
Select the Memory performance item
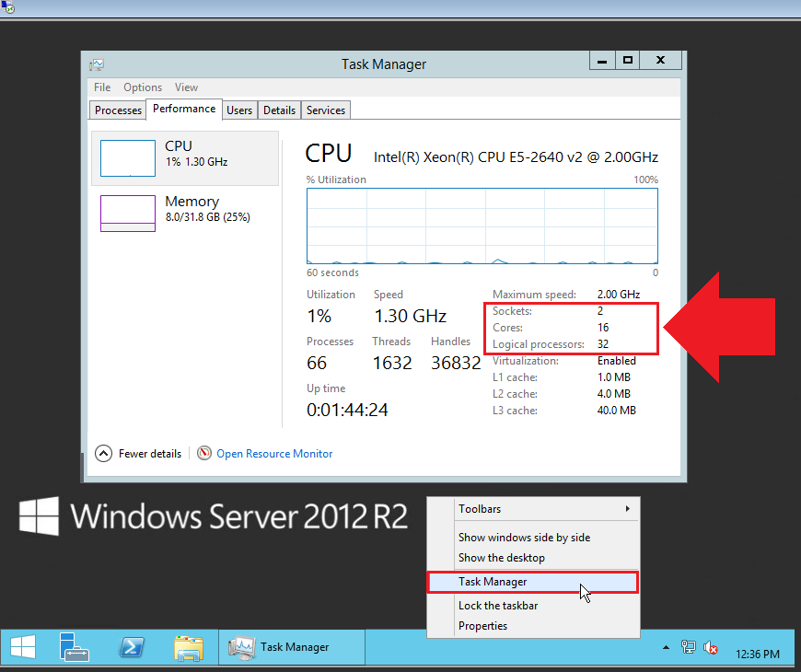pos(185,213)
